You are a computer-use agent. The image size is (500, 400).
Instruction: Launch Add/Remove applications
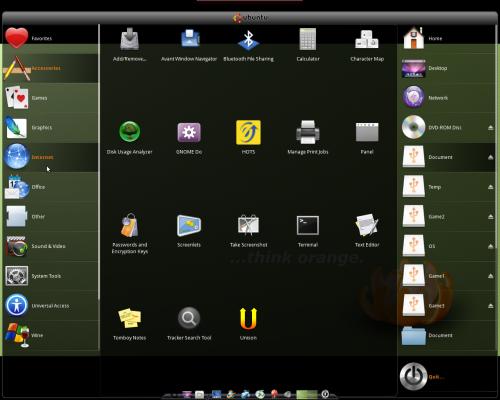129,45
